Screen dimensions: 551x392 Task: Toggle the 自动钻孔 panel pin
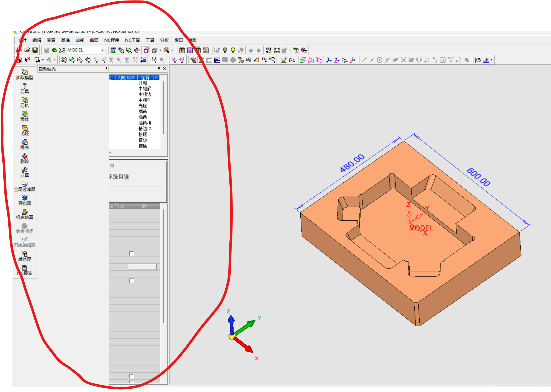point(106,69)
